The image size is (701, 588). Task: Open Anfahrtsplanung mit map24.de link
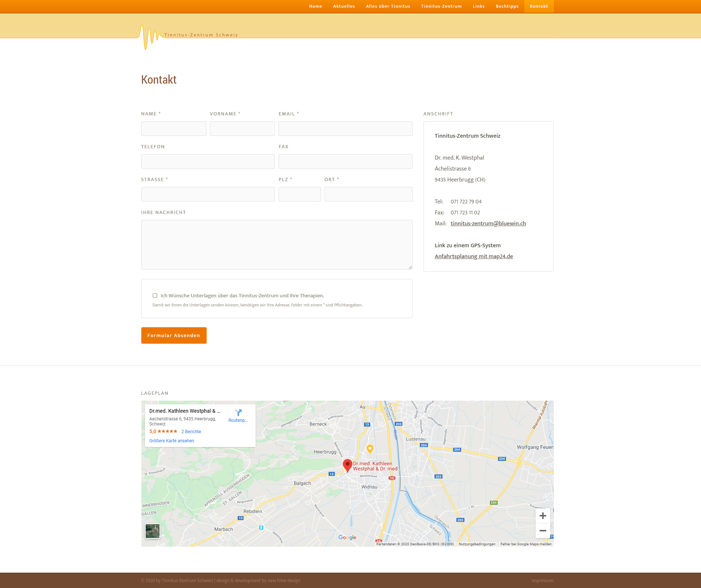pyautogui.click(x=474, y=256)
